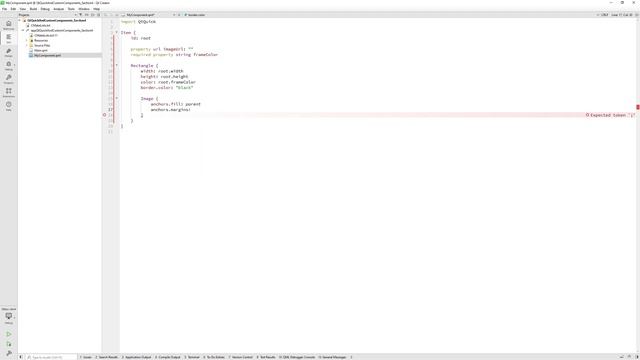Run the project with green play button
Image resolution: width=640 pixels, height=360 pixels.
point(9,334)
